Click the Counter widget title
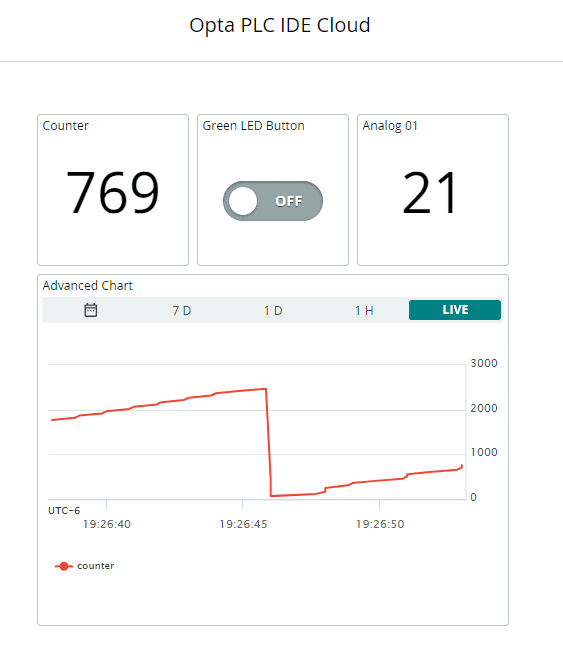563x654 pixels. [65, 126]
